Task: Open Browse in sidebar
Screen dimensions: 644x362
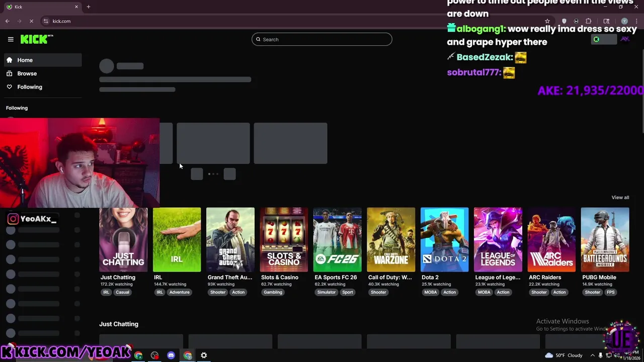Action: click(43, 73)
